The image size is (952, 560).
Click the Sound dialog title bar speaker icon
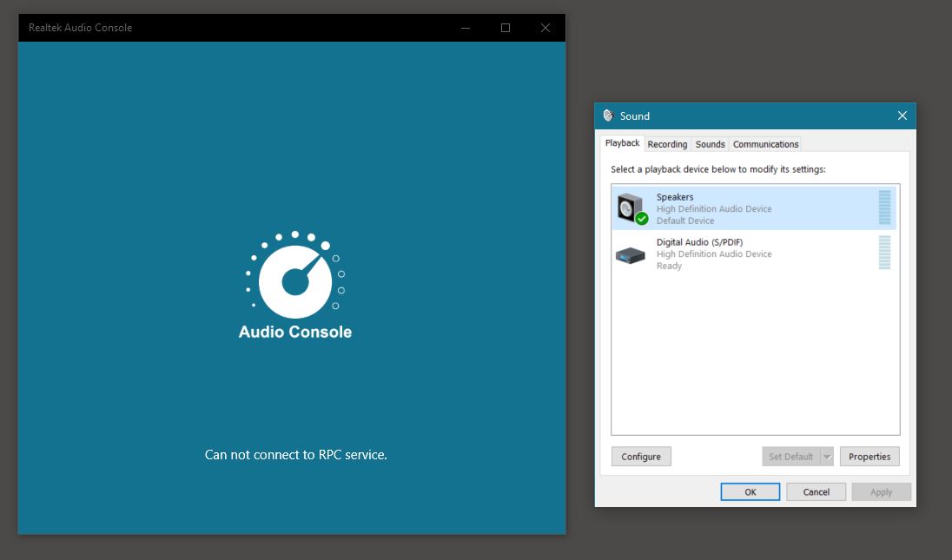(608, 115)
